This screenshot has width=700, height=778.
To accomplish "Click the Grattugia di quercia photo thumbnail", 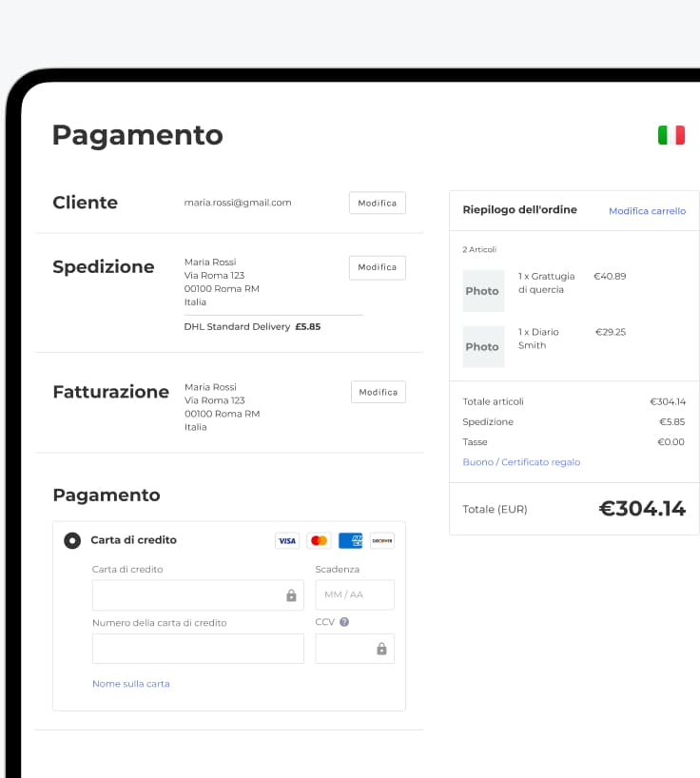I will (483, 291).
